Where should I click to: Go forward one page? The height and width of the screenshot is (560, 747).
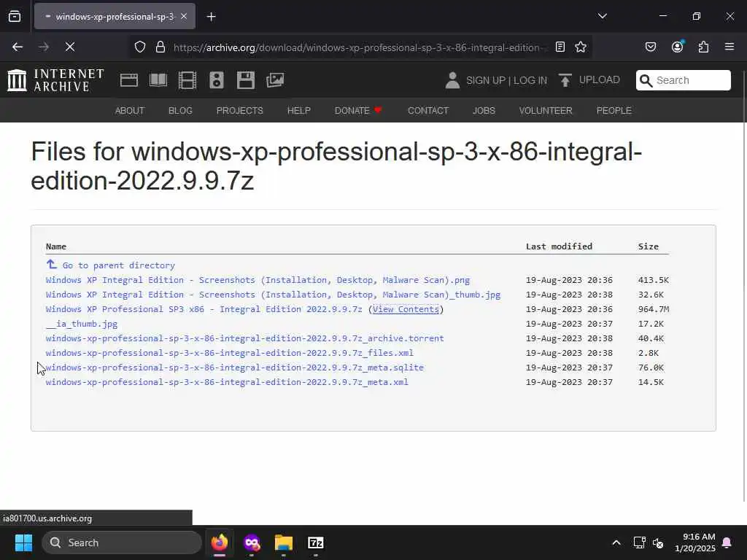44,47
